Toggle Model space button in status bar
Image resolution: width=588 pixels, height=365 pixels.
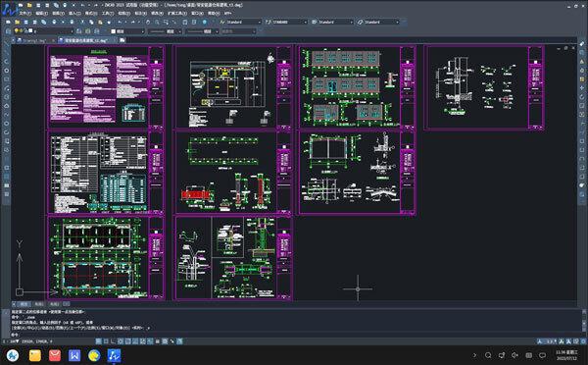[x=179, y=341]
